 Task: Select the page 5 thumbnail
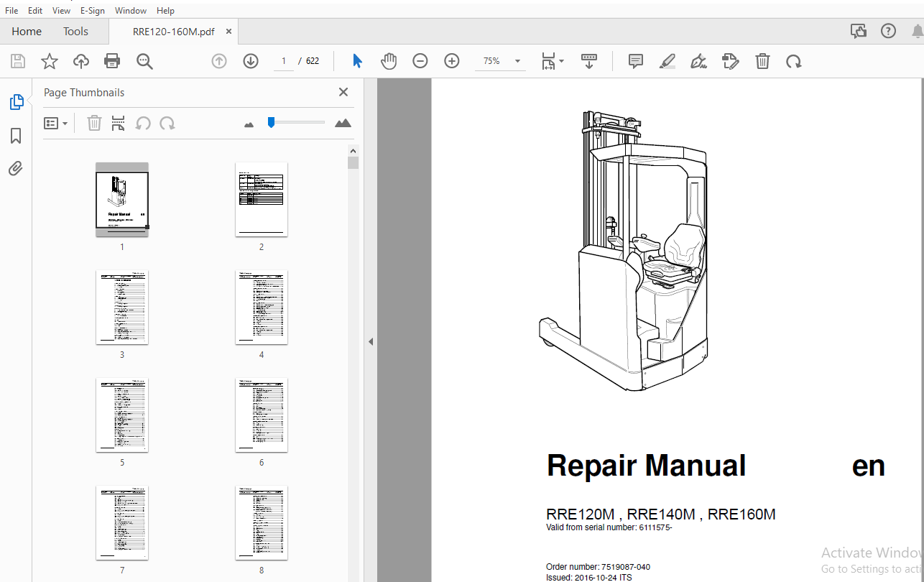click(122, 415)
